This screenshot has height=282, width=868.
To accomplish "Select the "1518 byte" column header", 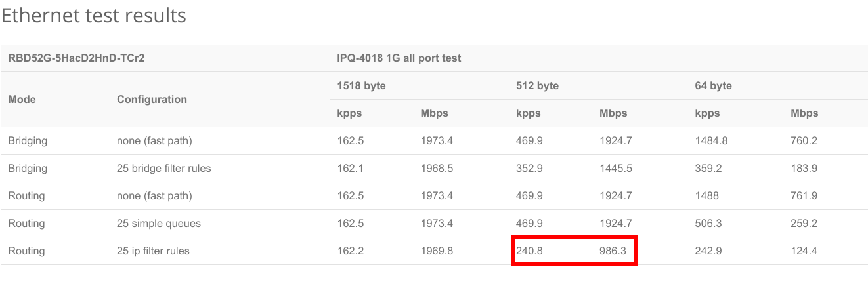I will point(361,86).
